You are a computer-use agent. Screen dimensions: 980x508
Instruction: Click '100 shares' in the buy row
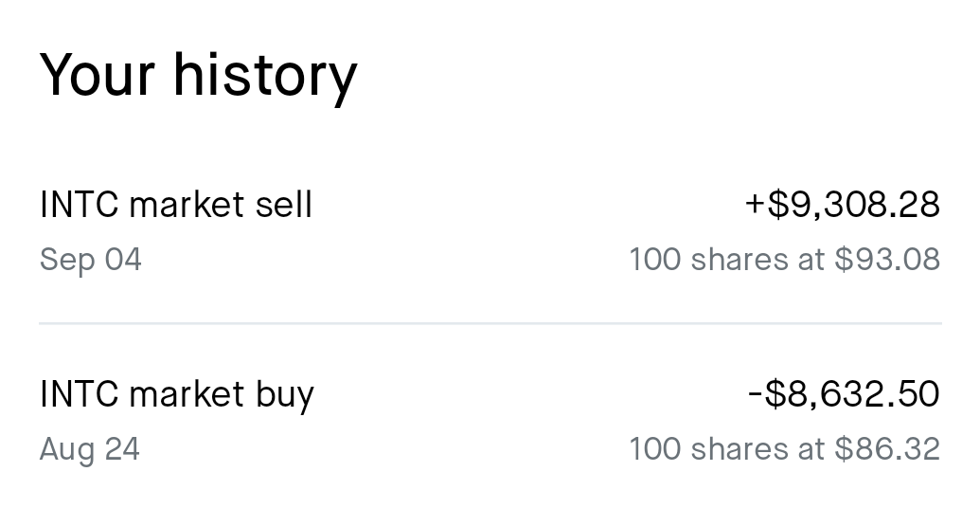pos(709,449)
